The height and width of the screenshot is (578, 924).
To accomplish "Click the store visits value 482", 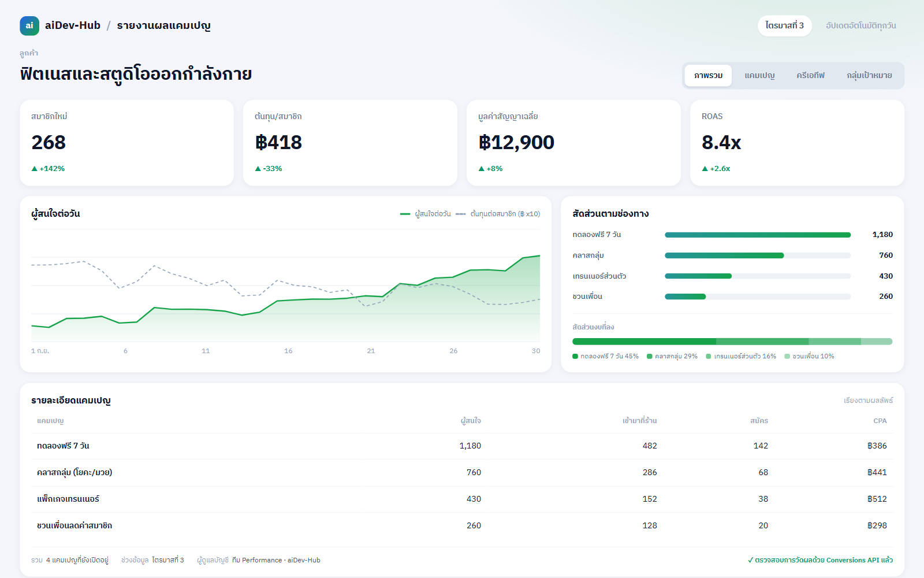I will (650, 446).
